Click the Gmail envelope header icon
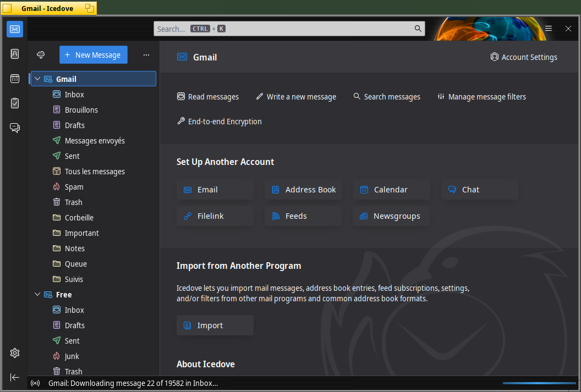 [x=182, y=57]
